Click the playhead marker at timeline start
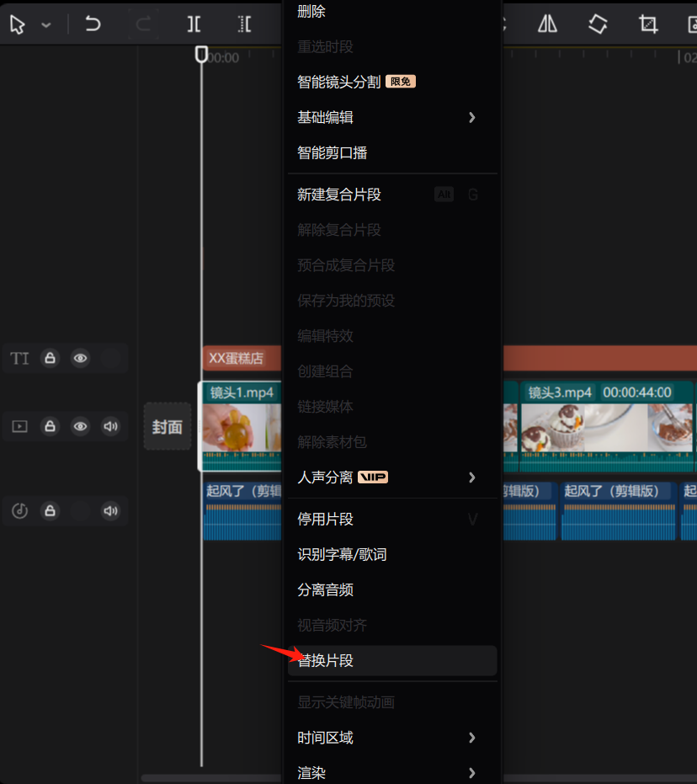 201,54
